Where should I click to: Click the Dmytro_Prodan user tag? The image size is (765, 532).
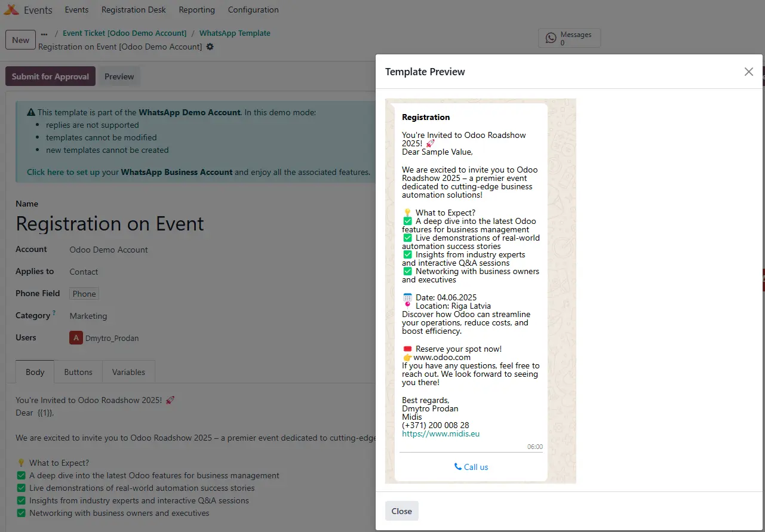tap(105, 338)
